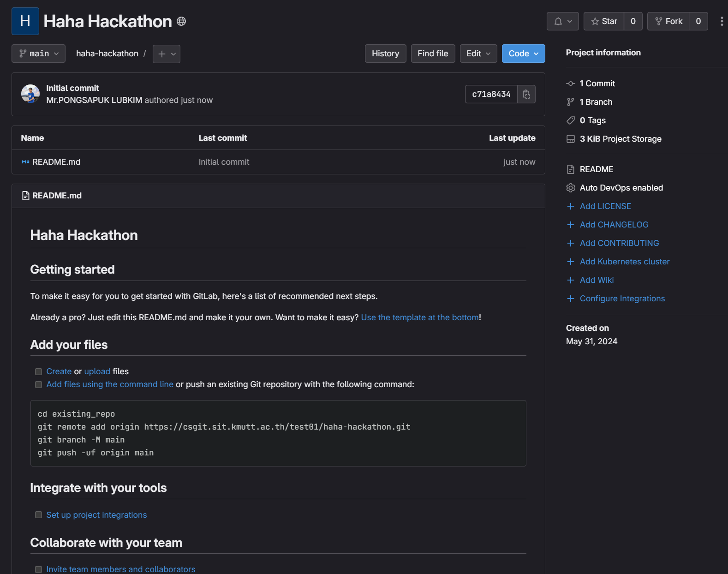Screen dimensions: 728x574
Task: Open the notification bell dropdown
Action: [x=563, y=21]
